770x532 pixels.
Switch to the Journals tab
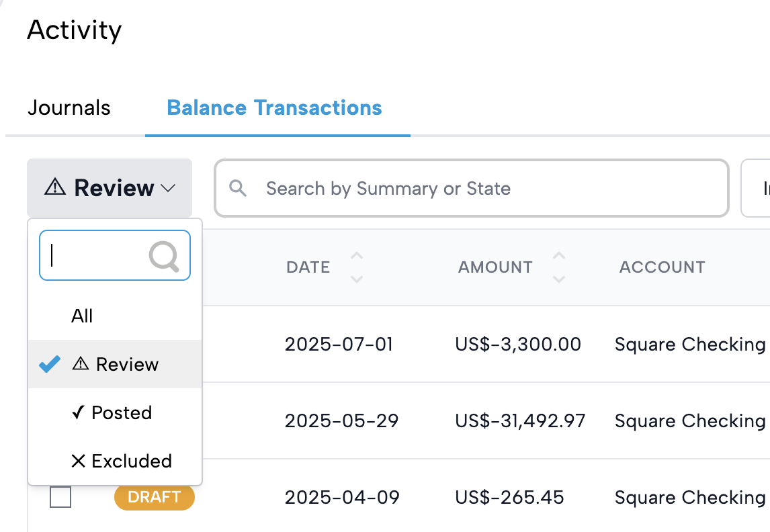(x=69, y=107)
